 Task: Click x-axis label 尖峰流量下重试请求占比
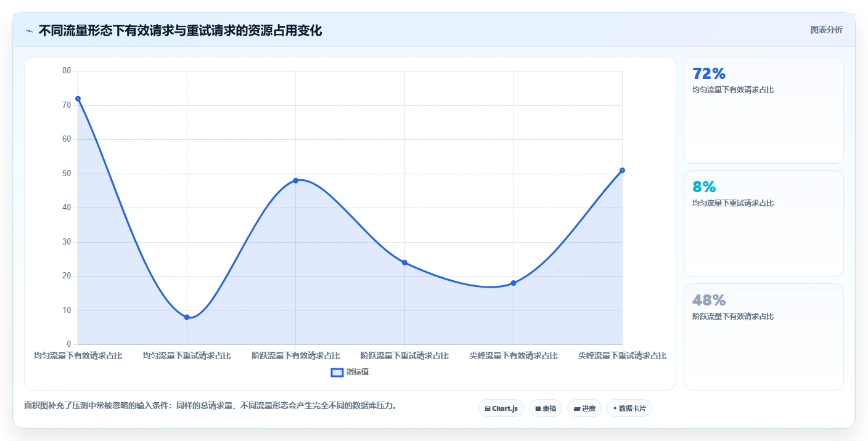622,356
